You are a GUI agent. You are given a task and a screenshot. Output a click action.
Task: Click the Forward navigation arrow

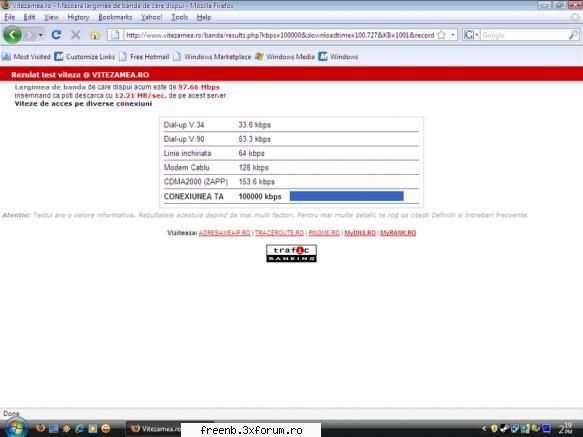tap(30, 35)
